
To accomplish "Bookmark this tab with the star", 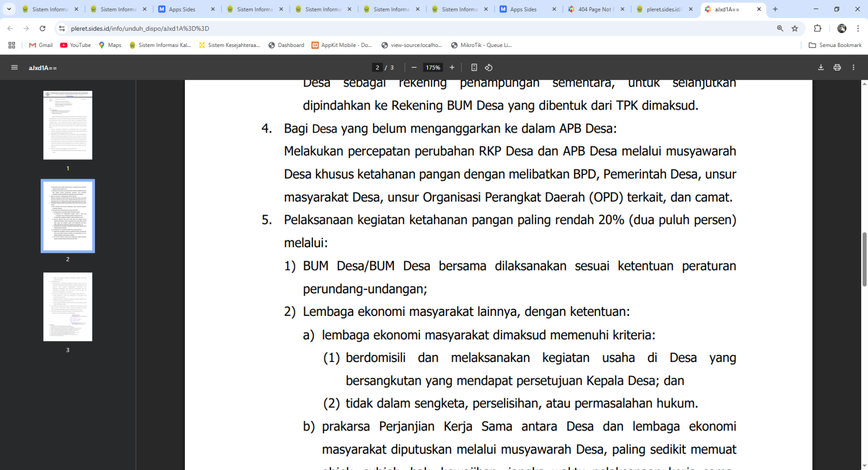I will (795, 29).
